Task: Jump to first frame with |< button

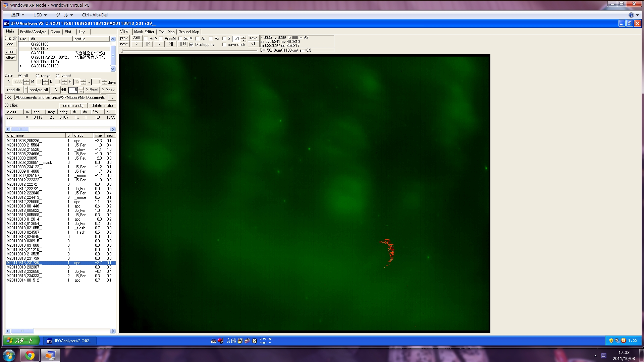Action: (x=148, y=44)
